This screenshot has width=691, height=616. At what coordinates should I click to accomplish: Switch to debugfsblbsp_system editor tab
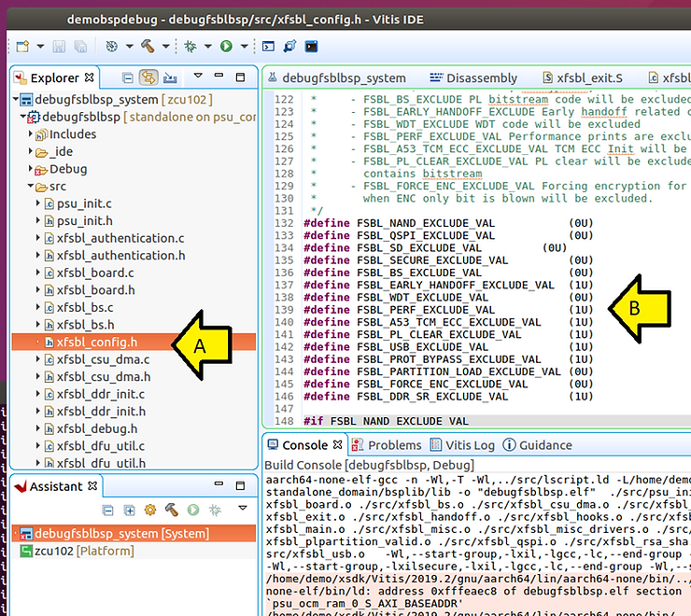coord(337,78)
